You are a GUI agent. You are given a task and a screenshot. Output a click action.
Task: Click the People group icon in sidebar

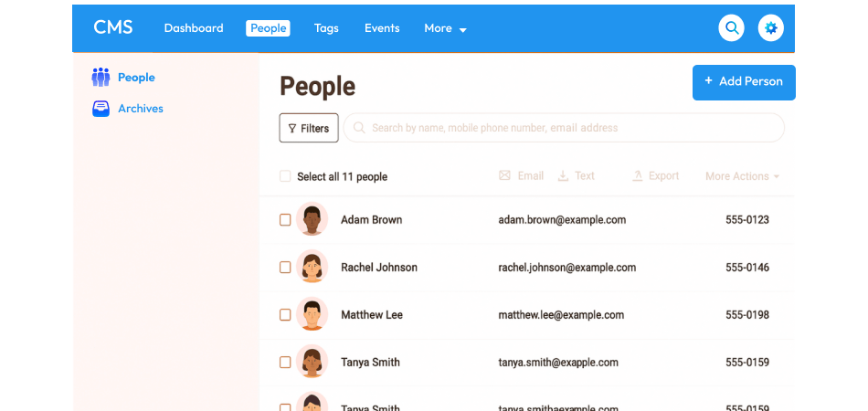[x=101, y=78]
